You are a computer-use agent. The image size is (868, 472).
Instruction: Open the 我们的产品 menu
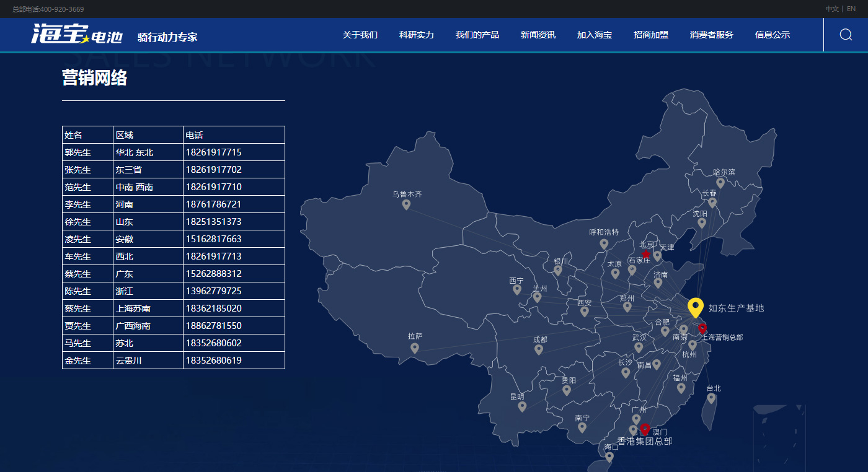[x=477, y=35]
